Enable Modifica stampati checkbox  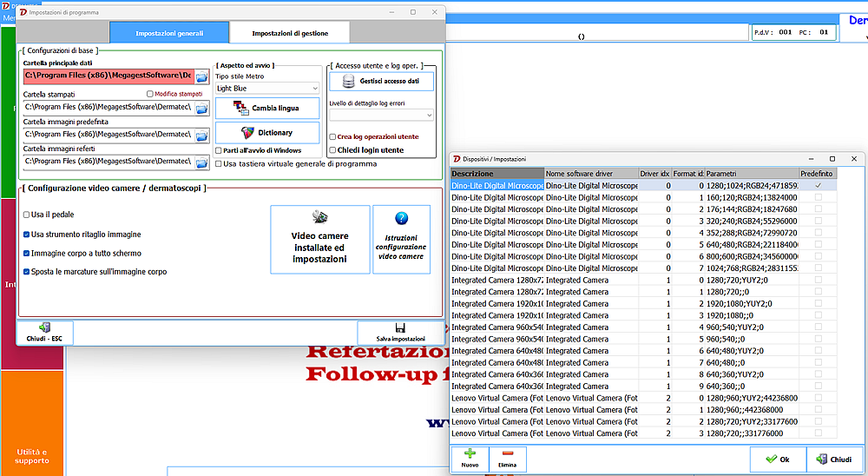click(x=150, y=94)
